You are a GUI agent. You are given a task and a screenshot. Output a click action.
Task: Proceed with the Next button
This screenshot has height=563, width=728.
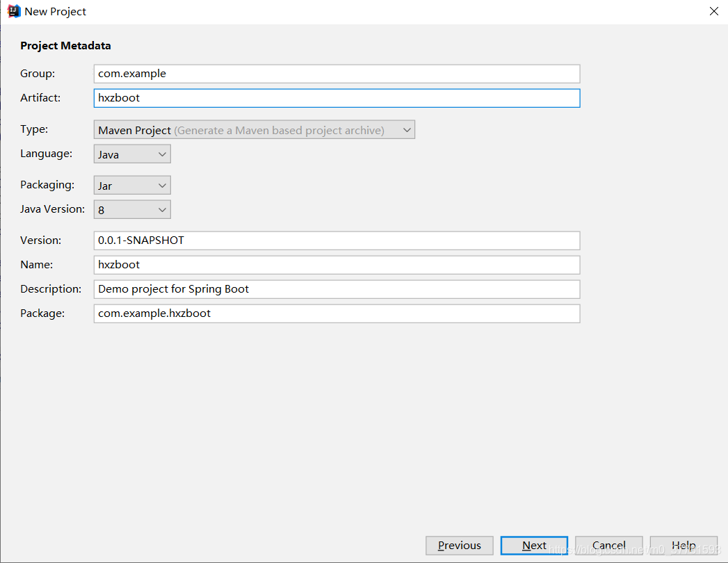(534, 546)
